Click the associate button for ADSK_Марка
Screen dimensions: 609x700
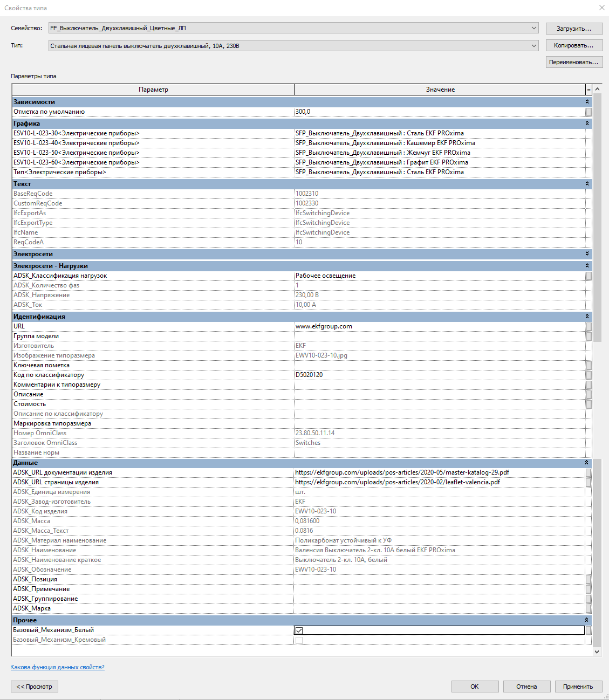[x=589, y=609]
